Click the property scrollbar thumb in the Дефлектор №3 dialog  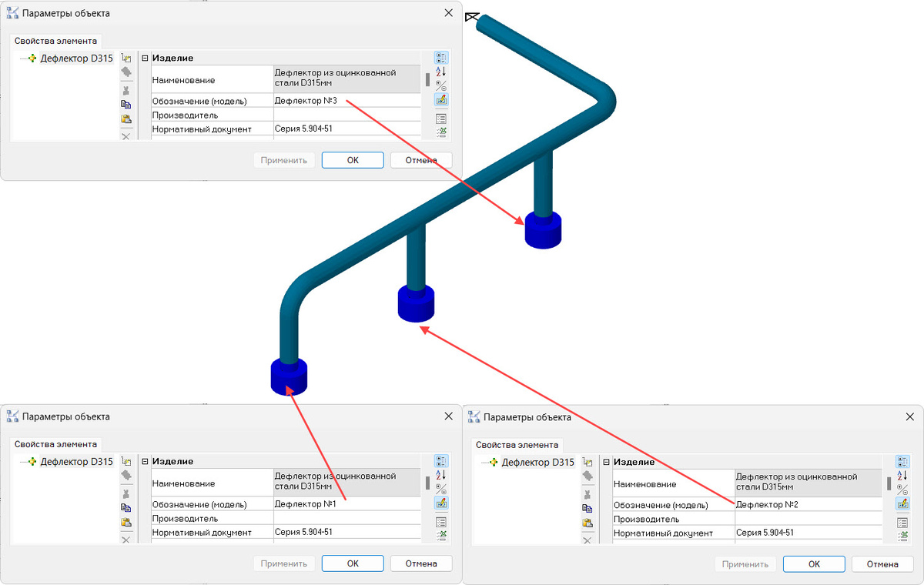(427, 80)
